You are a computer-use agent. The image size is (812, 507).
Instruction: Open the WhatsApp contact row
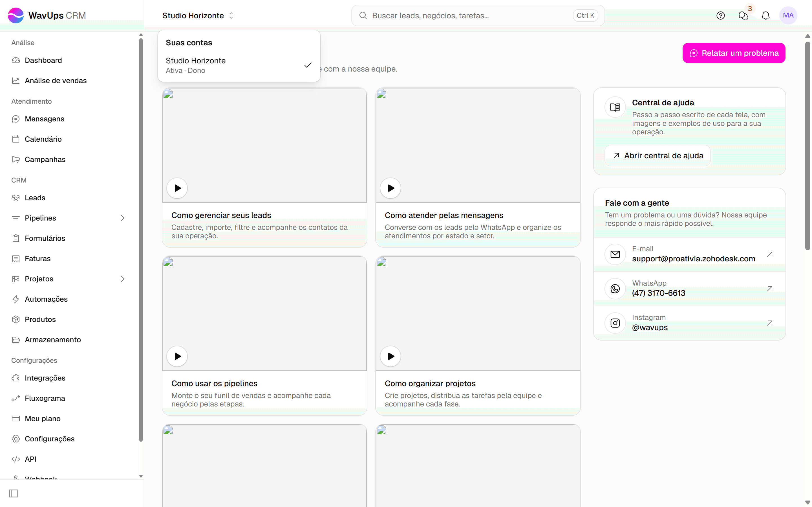pos(689,288)
